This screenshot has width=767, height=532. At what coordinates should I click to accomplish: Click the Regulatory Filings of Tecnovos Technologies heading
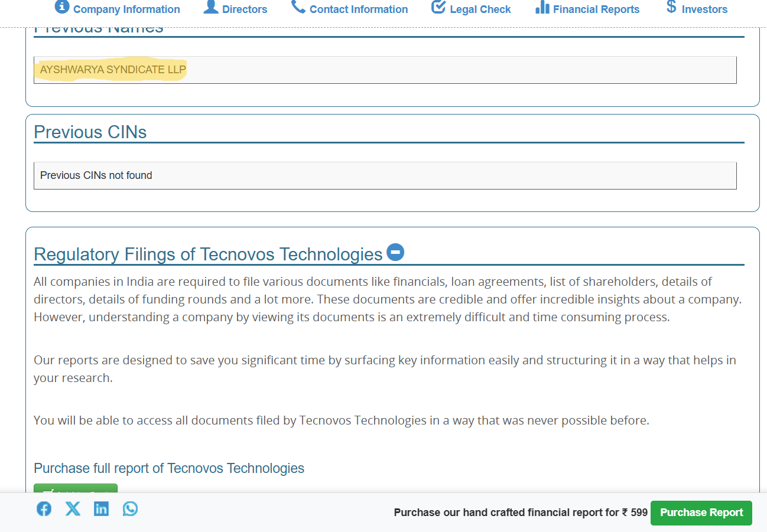point(208,254)
